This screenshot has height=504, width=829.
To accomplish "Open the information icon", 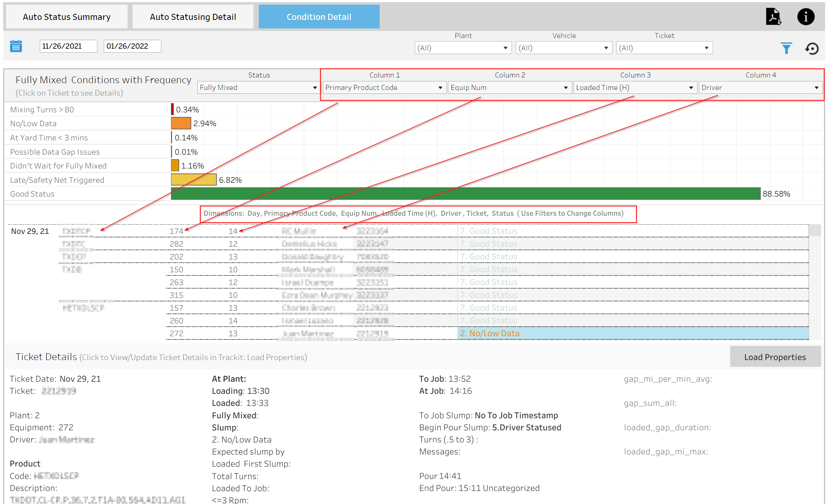I will [x=806, y=17].
